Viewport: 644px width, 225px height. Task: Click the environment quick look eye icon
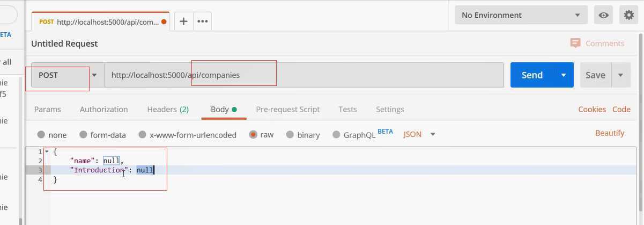tap(603, 15)
